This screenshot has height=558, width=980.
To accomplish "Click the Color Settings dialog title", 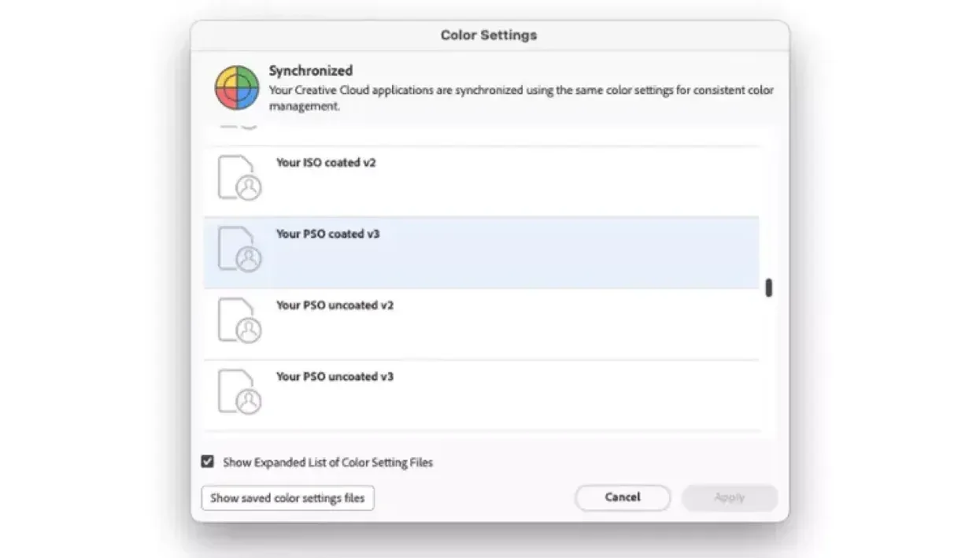I will pyautogui.click(x=489, y=35).
